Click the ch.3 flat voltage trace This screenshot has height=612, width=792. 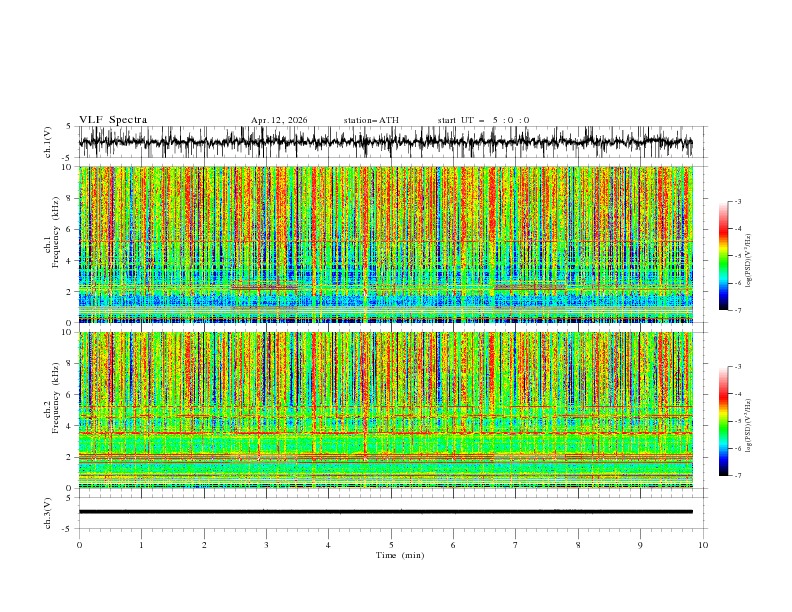pyautogui.click(x=385, y=512)
